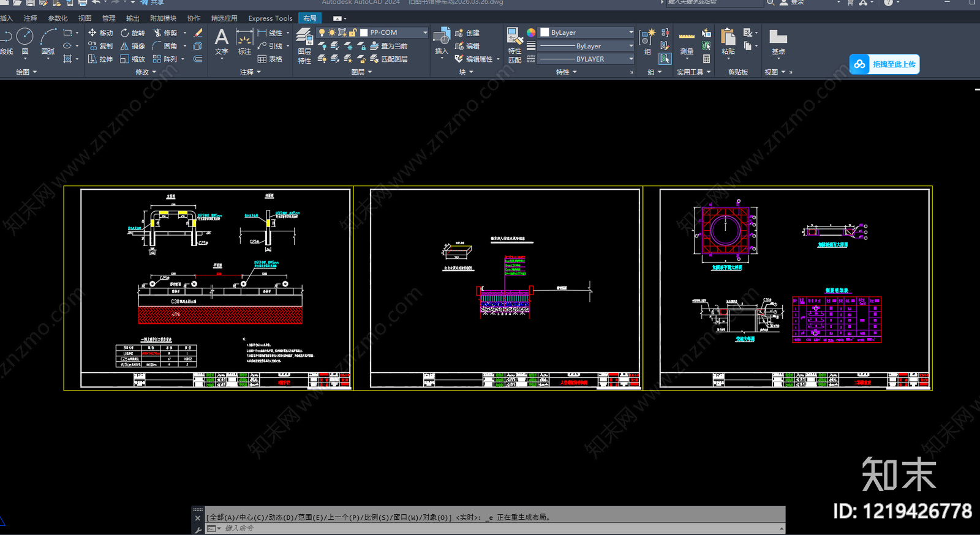The width and height of the screenshot is (980, 535).
Task: Click the Mirror (镜像) tool icon
Action: click(124, 46)
